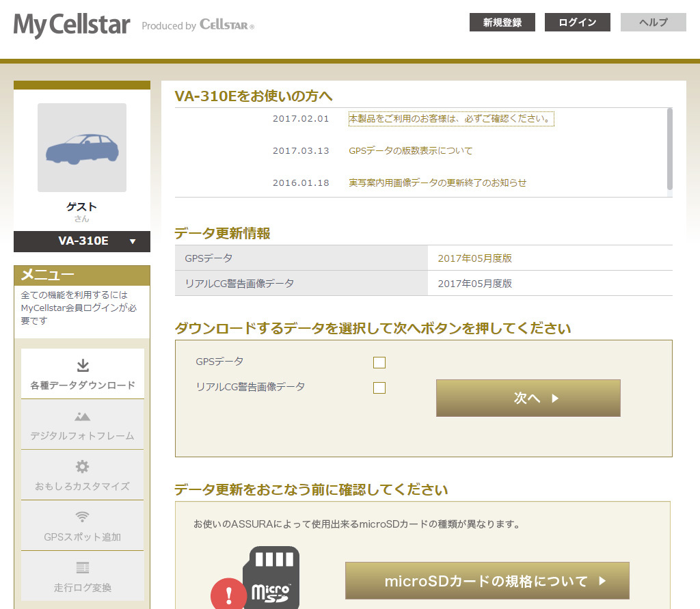The width and height of the screenshot is (700, 609).
Task: Click the Cellstar brand logo in header
Action: [x=227, y=25]
